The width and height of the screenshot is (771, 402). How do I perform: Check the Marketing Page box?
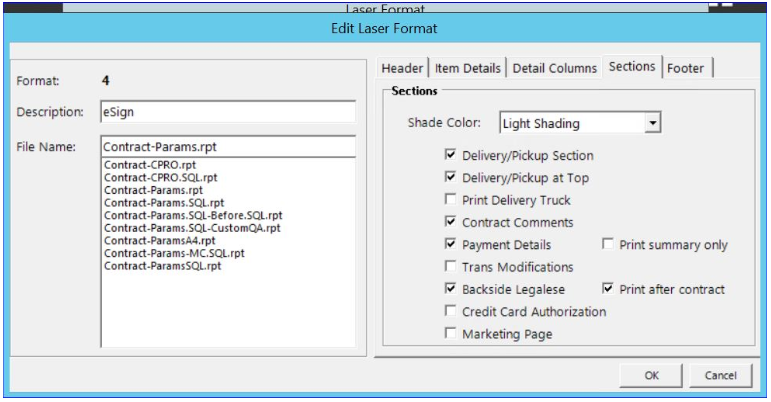click(451, 333)
